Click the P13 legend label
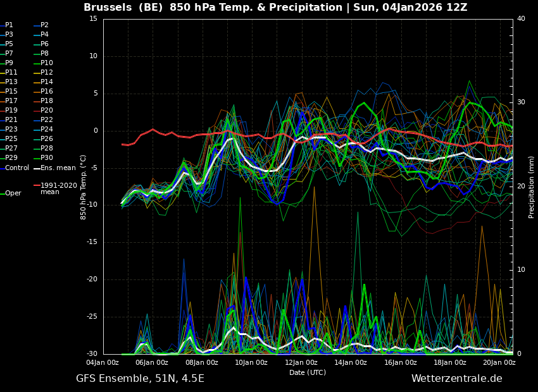538x392 pixels. tap(11, 82)
